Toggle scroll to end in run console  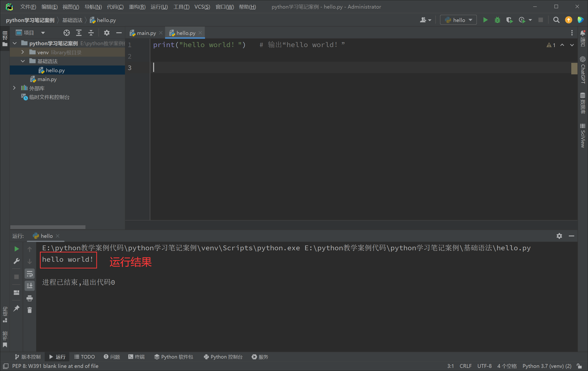(x=30, y=286)
